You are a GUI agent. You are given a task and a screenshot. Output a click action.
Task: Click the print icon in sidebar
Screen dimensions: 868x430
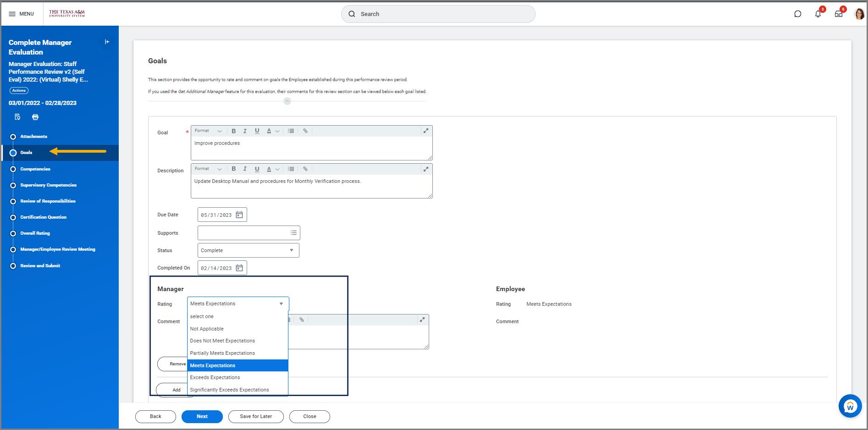tap(35, 117)
